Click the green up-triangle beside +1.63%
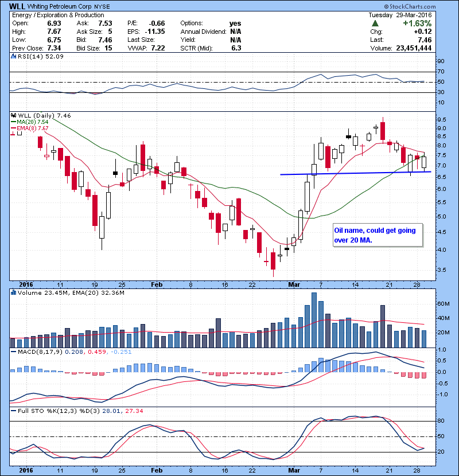 (375, 24)
